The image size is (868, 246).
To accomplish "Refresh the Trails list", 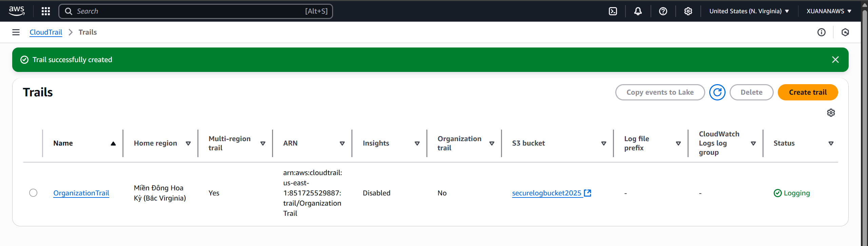I will (717, 92).
